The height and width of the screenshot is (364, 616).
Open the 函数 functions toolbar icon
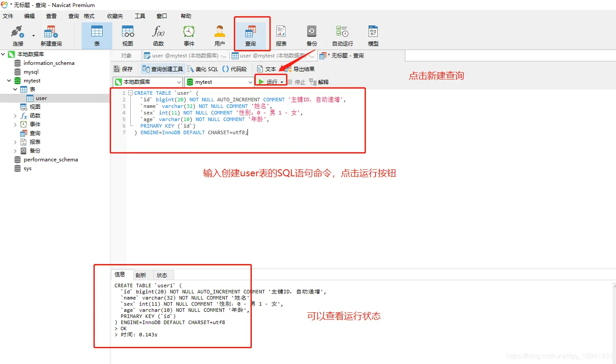[x=158, y=36]
